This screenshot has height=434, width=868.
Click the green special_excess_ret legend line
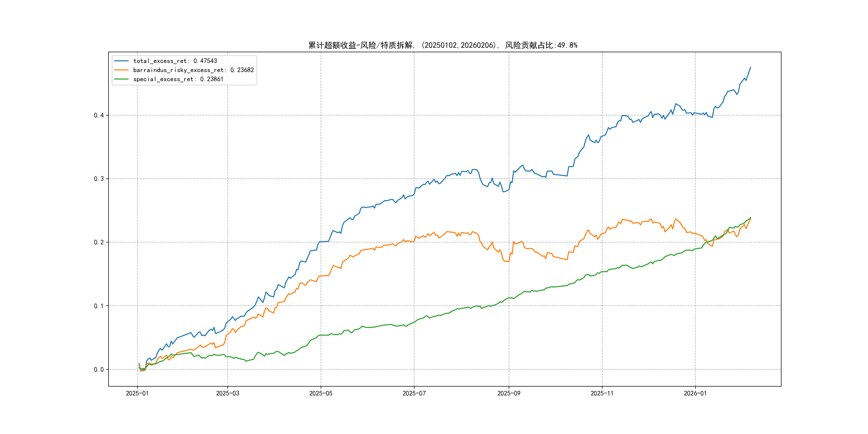tap(121, 79)
